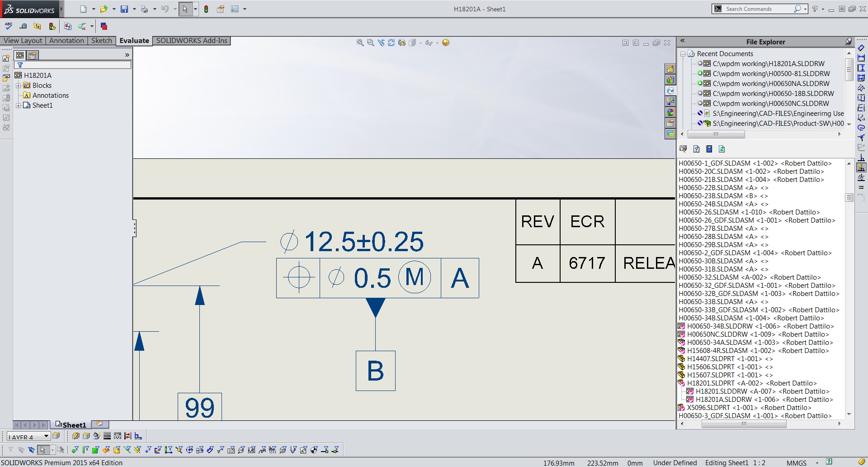Click the Zoom to Area icon

(x=370, y=43)
